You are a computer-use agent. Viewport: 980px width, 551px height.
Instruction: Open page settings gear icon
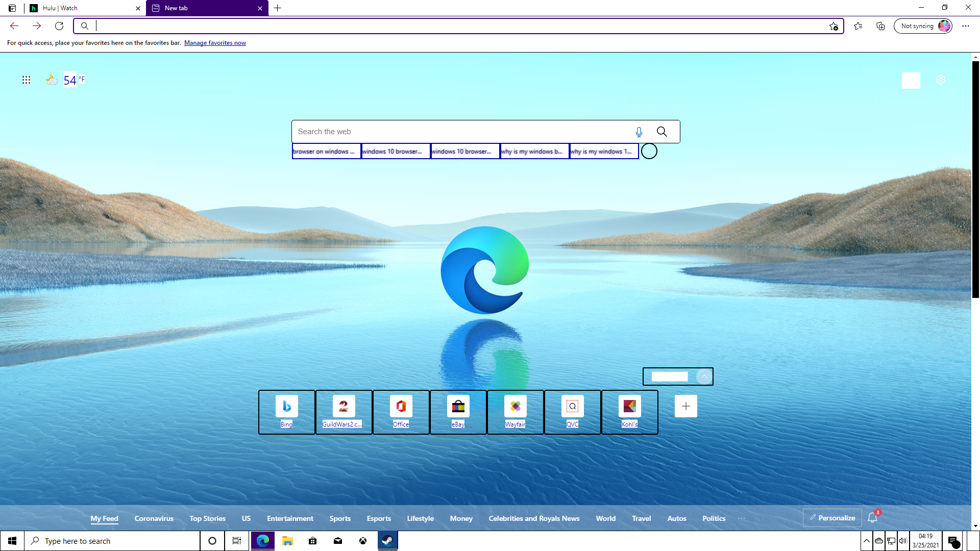pyautogui.click(x=941, y=80)
